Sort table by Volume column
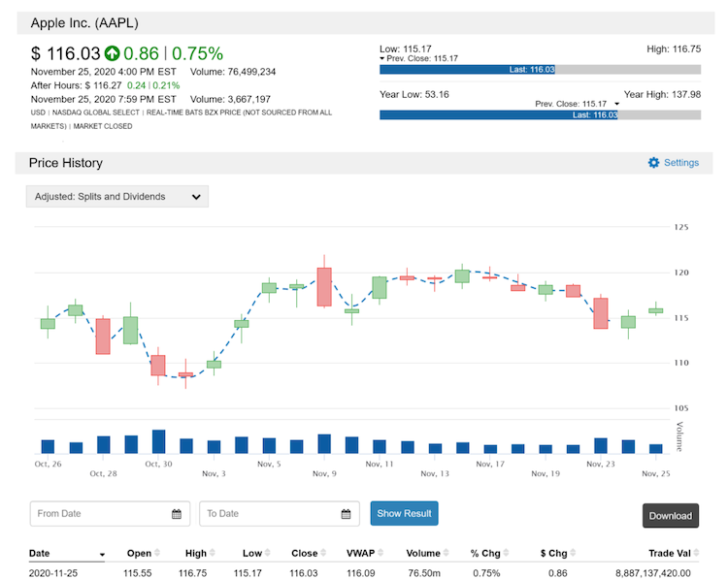Image resolution: width=728 pixels, height=579 pixels. coord(427,553)
